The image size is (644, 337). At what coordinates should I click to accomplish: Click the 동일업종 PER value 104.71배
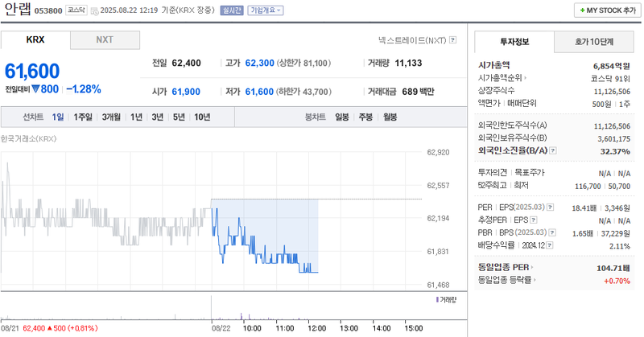pos(613,268)
